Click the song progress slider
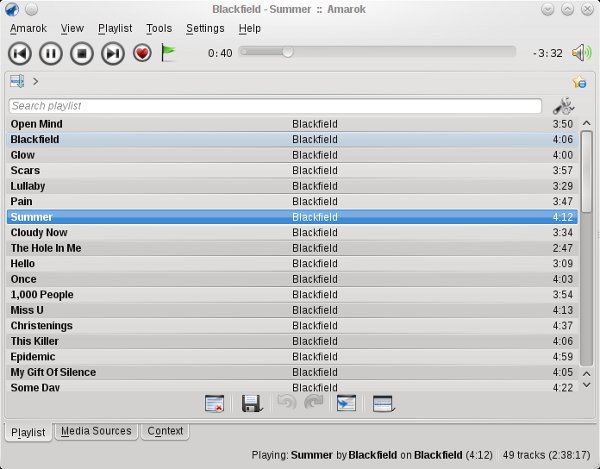 pos(377,52)
